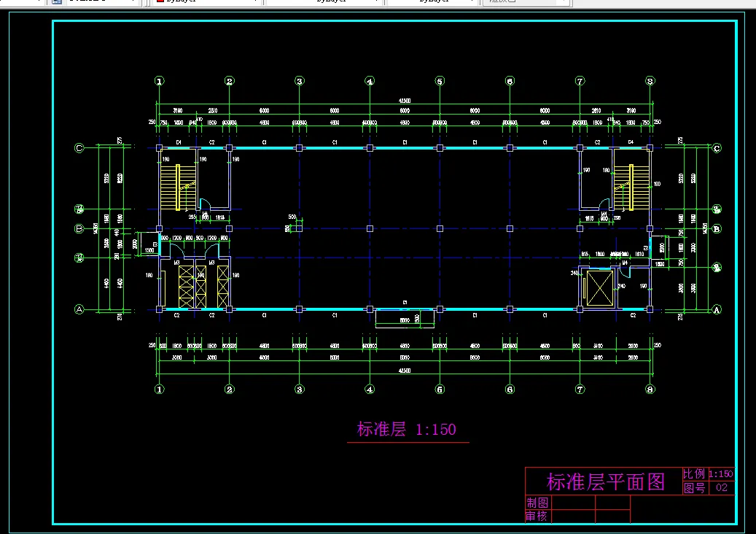Select the column at axis 3 and A intersection

click(x=300, y=309)
